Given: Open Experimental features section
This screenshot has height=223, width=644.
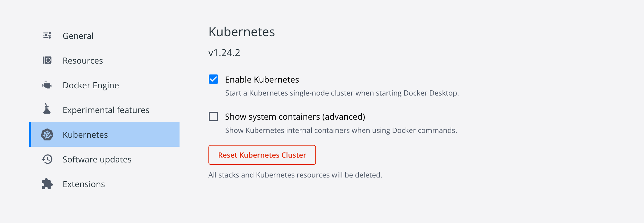Looking at the screenshot, I should (x=106, y=110).
